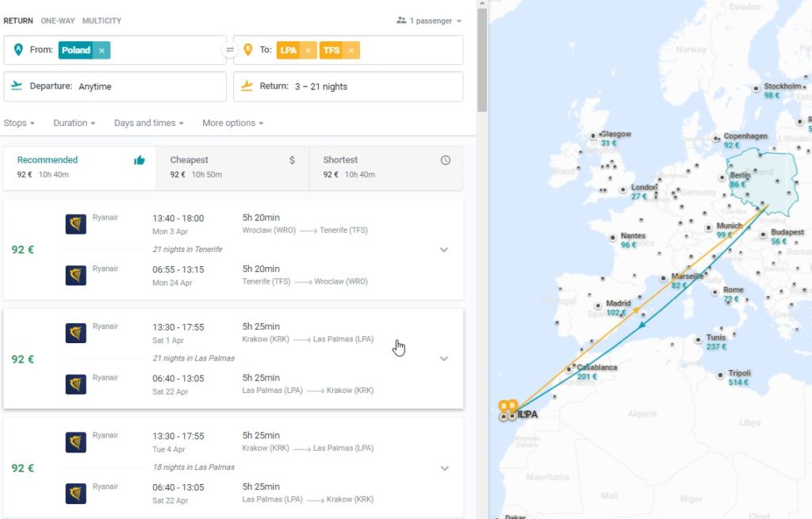Switch to the Shortest results tab
This screenshot has width=812, height=519.
coord(386,168)
